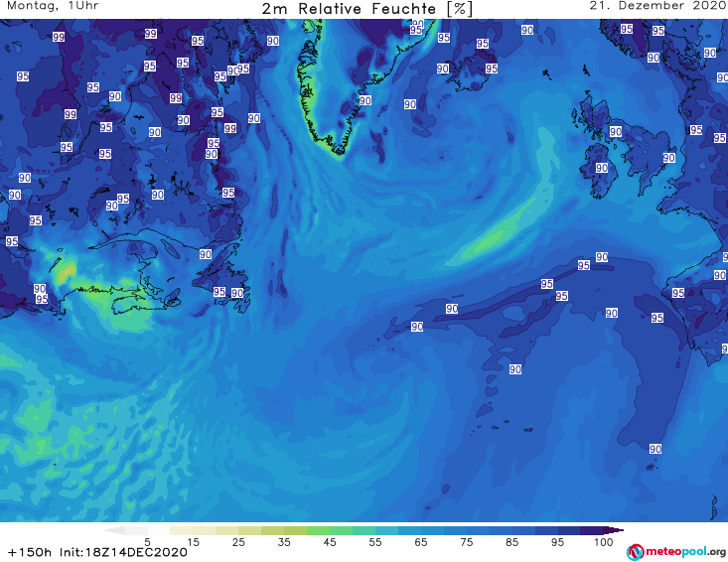
Task: Click the "65" tick label on the color bar
Action: click(421, 542)
